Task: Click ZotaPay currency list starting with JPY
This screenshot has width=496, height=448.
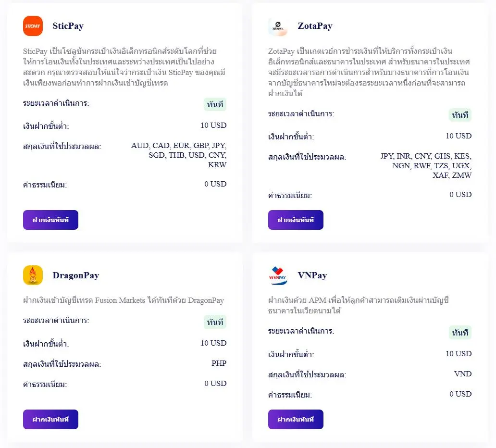Action: click(426, 165)
